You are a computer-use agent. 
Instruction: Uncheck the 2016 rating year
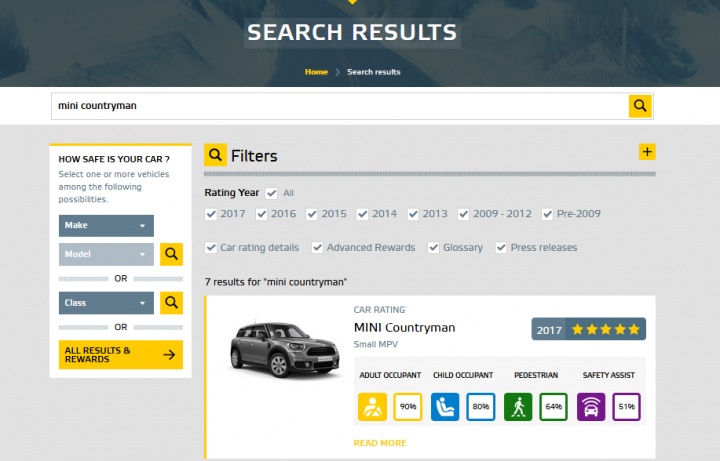tap(261, 214)
